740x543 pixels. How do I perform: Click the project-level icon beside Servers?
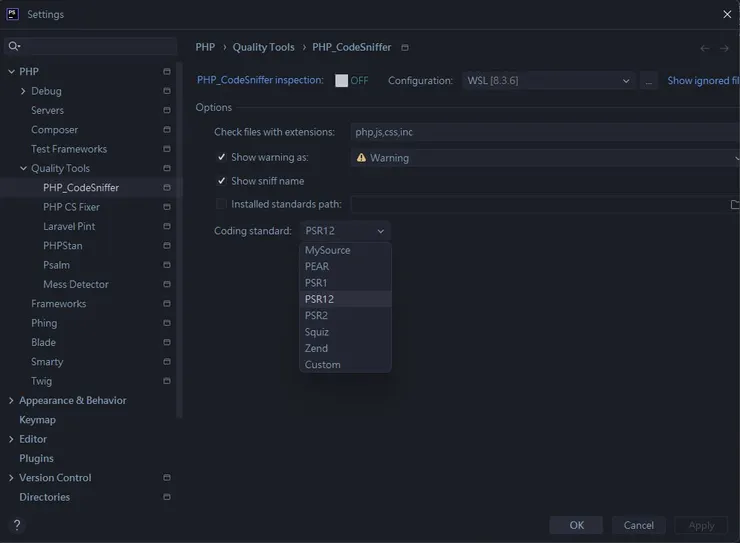pos(167,110)
